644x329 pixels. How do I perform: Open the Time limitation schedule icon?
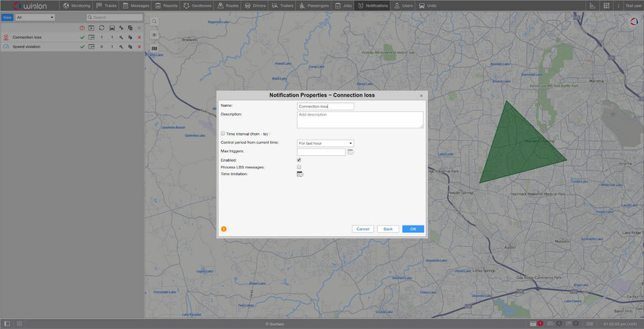[300, 175]
